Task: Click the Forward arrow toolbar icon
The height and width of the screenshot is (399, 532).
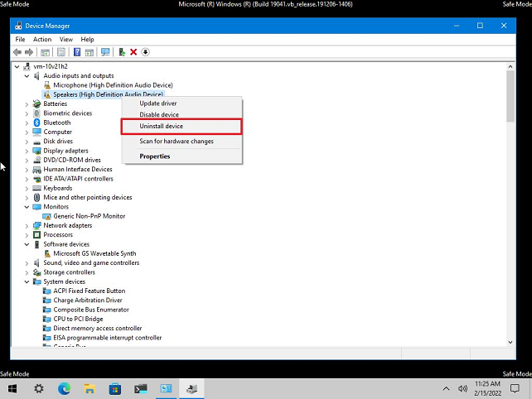Action: click(x=29, y=52)
